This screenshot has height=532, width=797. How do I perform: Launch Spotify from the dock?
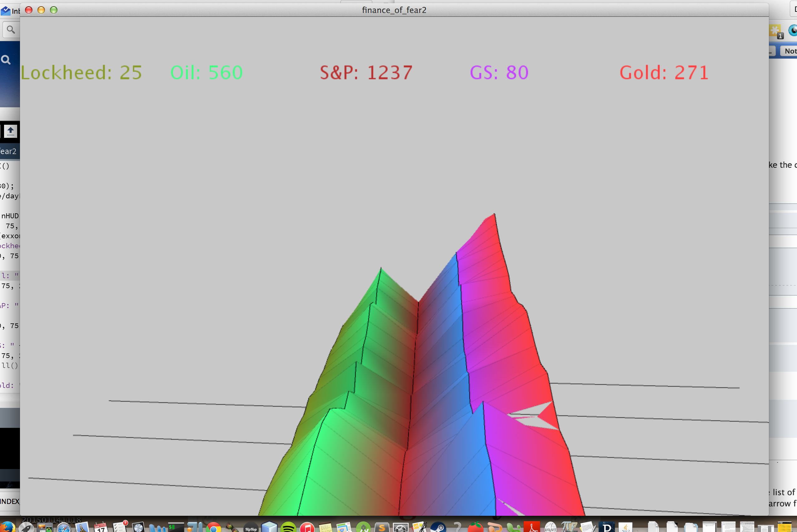[x=288, y=528]
